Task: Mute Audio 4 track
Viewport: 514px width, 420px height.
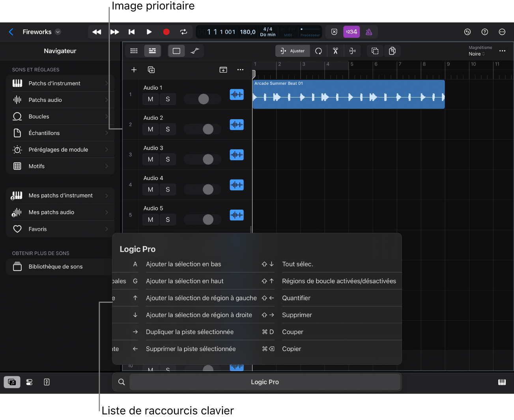Action: tap(150, 189)
